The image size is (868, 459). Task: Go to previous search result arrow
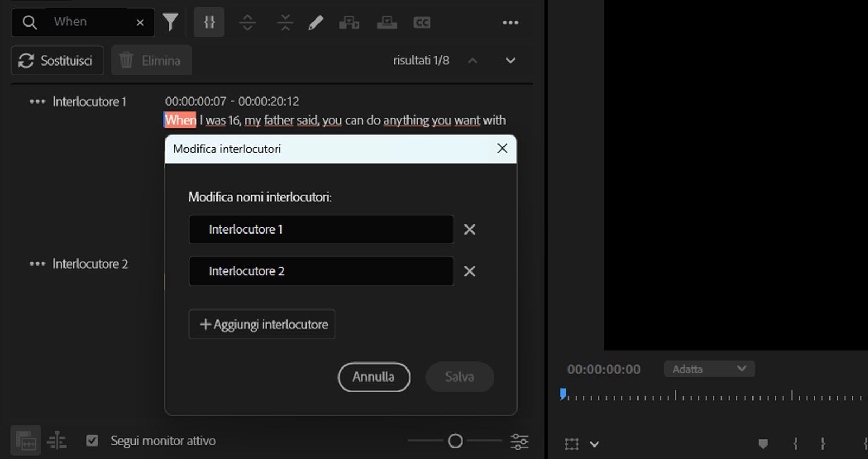click(473, 61)
